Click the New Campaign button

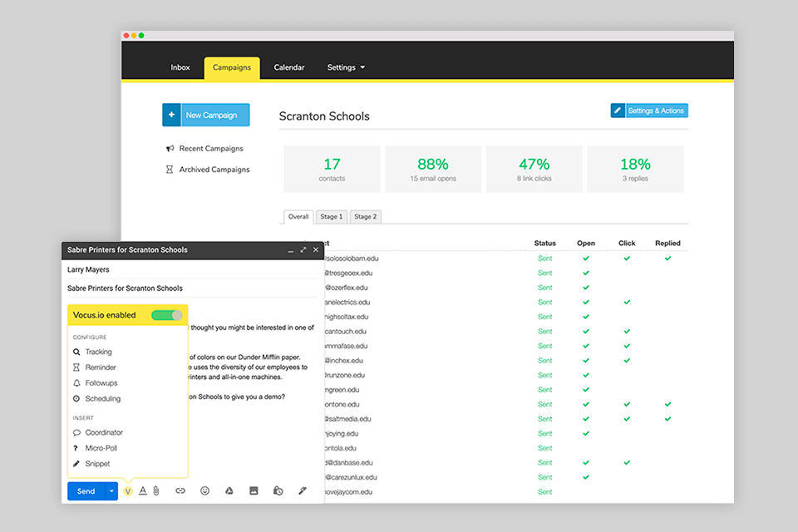pos(206,115)
